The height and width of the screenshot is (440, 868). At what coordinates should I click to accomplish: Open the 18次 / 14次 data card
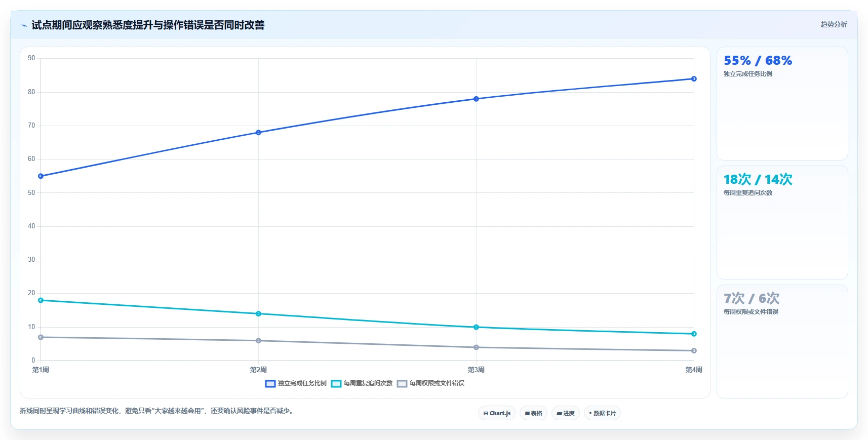point(782,223)
